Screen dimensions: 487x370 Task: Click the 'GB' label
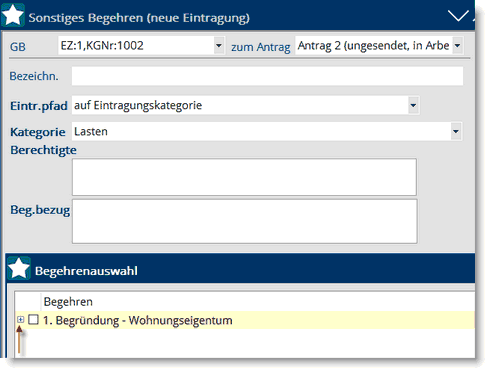[x=18, y=47]
